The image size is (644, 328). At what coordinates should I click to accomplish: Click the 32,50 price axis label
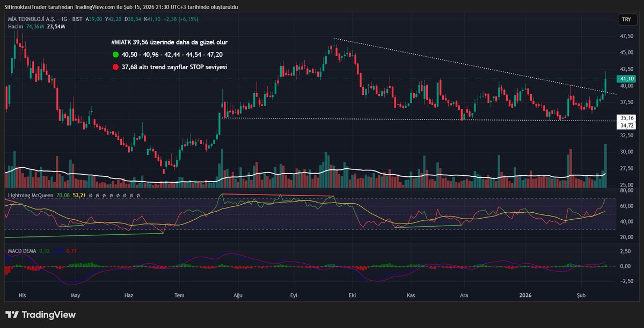(626, 136)
